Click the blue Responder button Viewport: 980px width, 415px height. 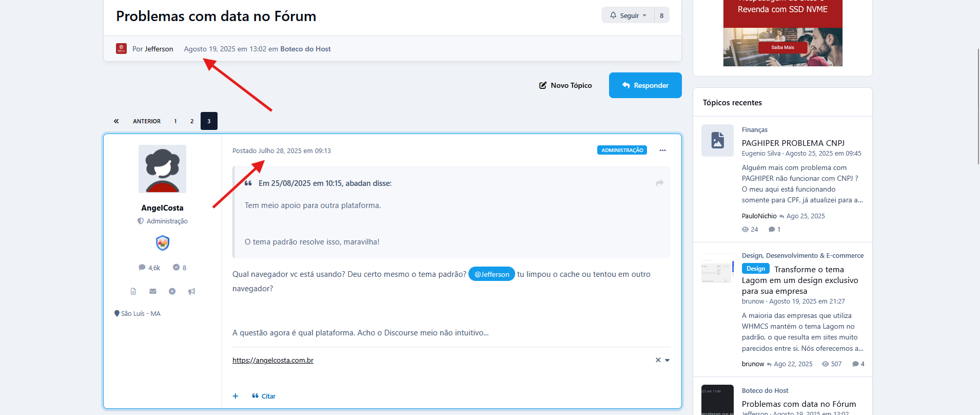coord(645,85)
